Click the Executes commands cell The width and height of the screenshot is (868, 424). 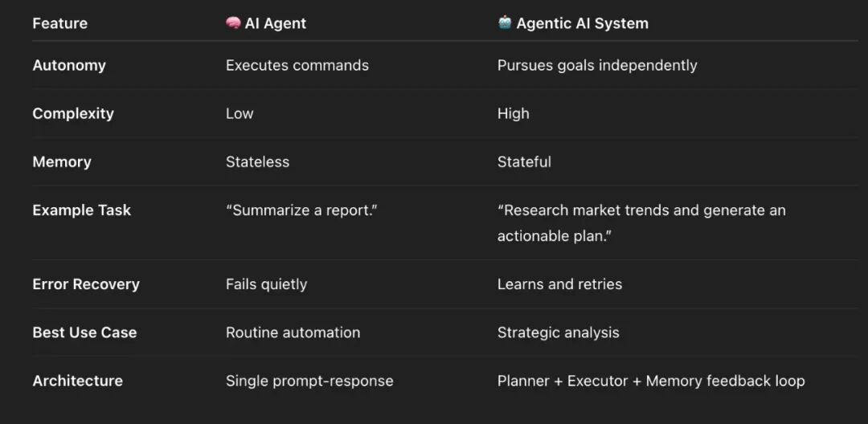(x=297, y=65)
